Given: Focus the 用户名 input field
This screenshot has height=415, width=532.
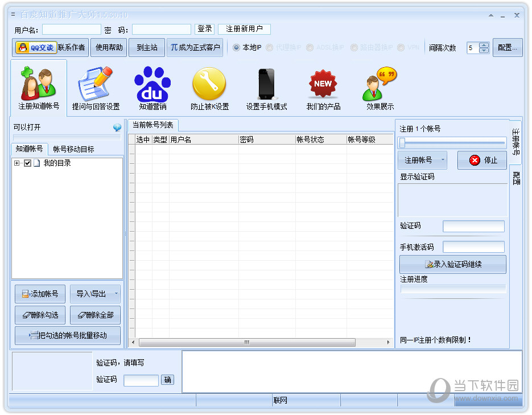Looking at the screenshot, I should click(72, 30).
